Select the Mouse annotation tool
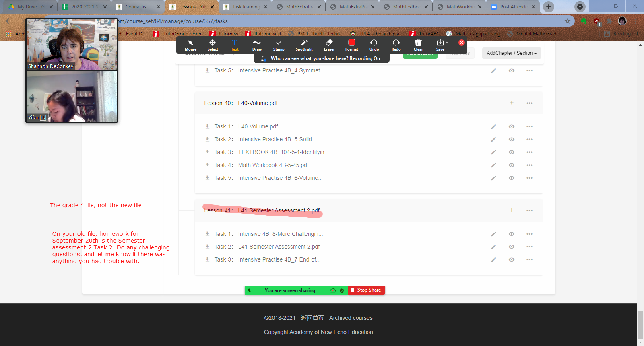644x346 pixels. click(190, 45)
